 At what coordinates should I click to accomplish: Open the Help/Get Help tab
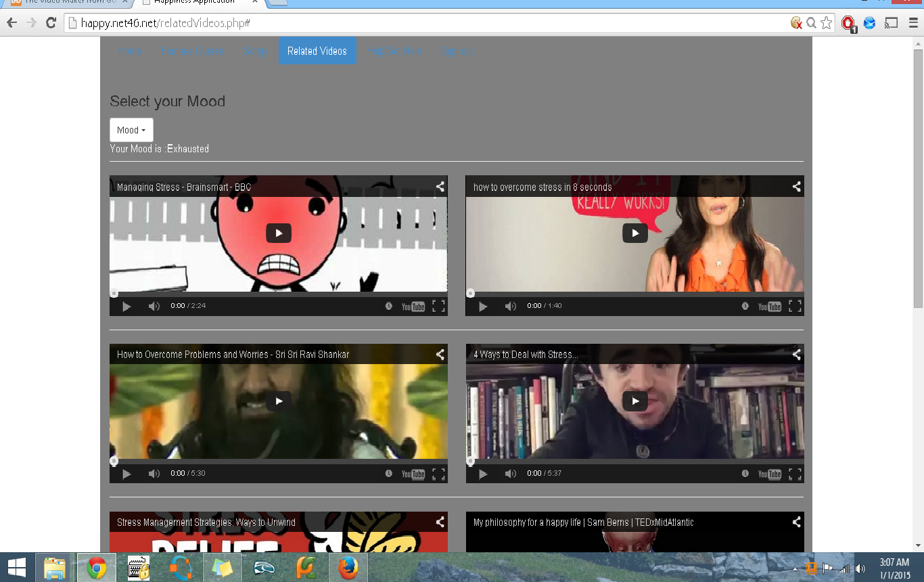click(394, 51)
